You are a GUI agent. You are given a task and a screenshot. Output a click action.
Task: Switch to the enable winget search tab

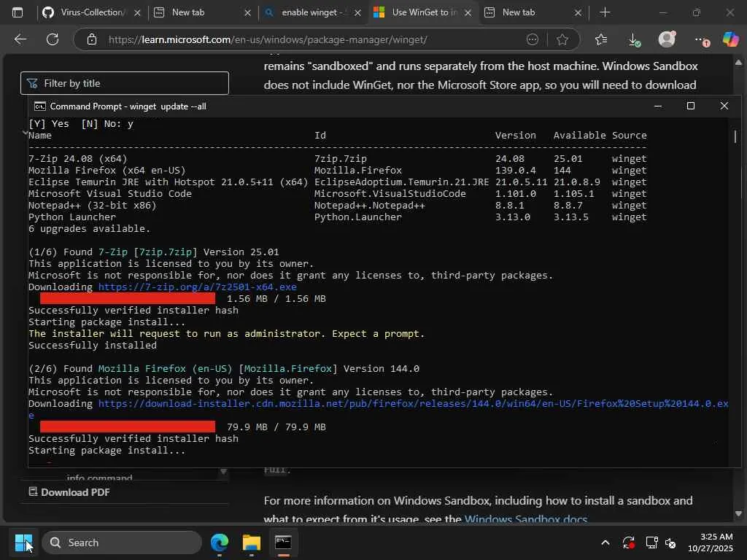point(312,12)
